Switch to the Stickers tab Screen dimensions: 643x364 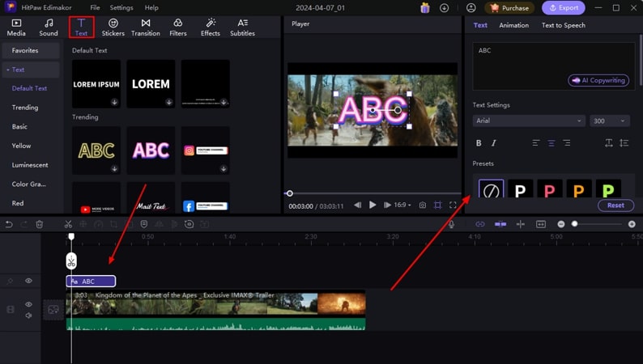(113, 28)
